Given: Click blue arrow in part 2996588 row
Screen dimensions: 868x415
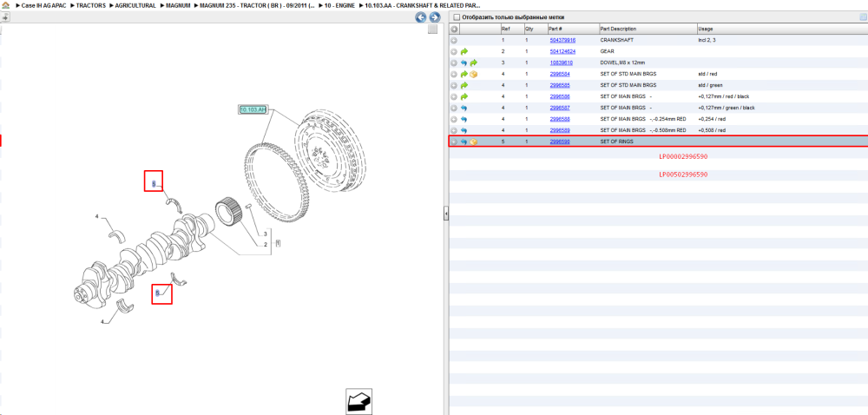Looking at the screenshot, I should tap(464, 120).
